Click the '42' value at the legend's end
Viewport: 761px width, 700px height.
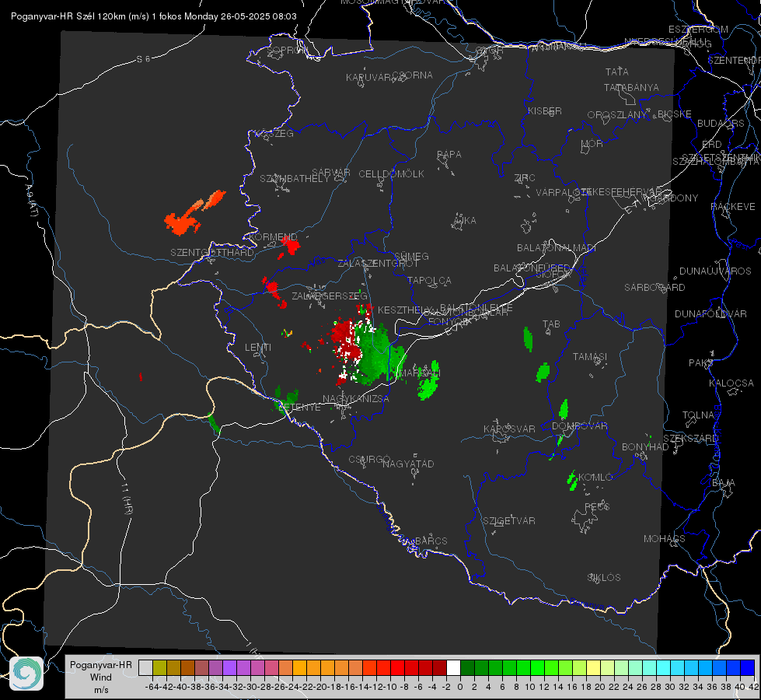point(753,687)
